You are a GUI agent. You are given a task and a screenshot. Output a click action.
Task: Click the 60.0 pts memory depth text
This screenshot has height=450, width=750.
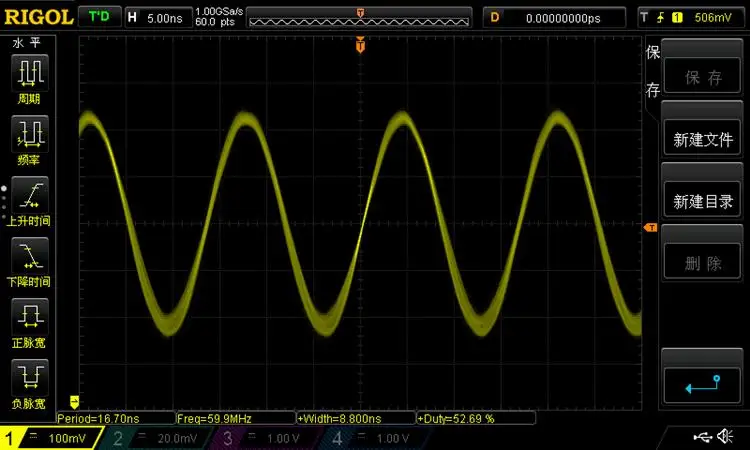click(215, 22)
